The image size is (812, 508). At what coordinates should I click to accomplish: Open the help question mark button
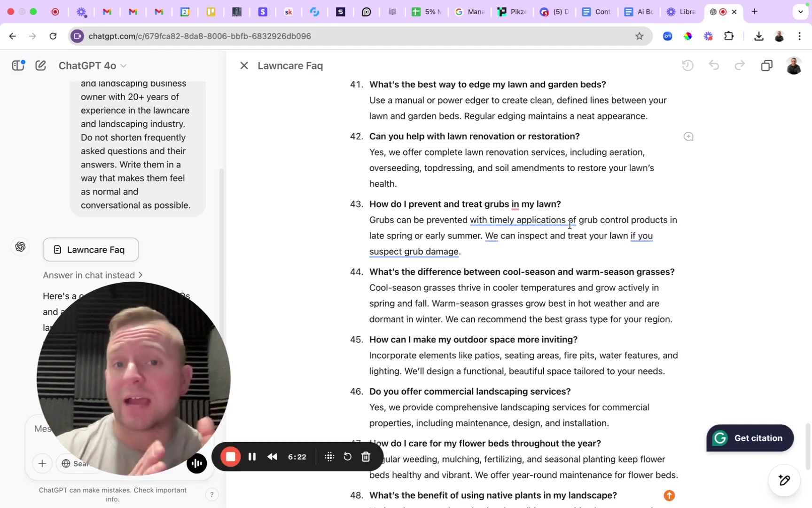coord(212,494)
